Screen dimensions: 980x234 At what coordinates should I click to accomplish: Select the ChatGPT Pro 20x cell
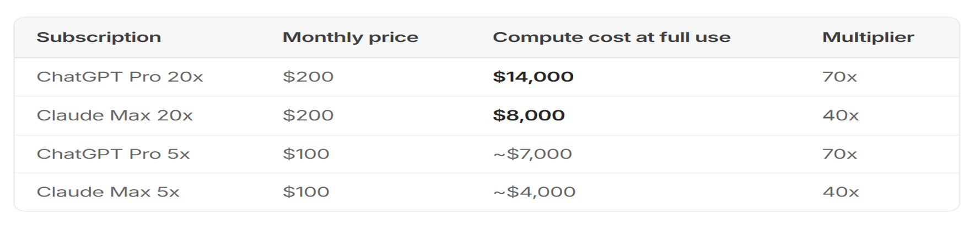tap(120, 77)
